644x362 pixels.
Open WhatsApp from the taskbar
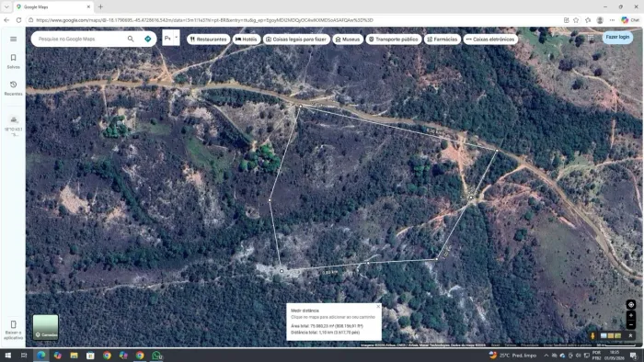click(156, 356)
